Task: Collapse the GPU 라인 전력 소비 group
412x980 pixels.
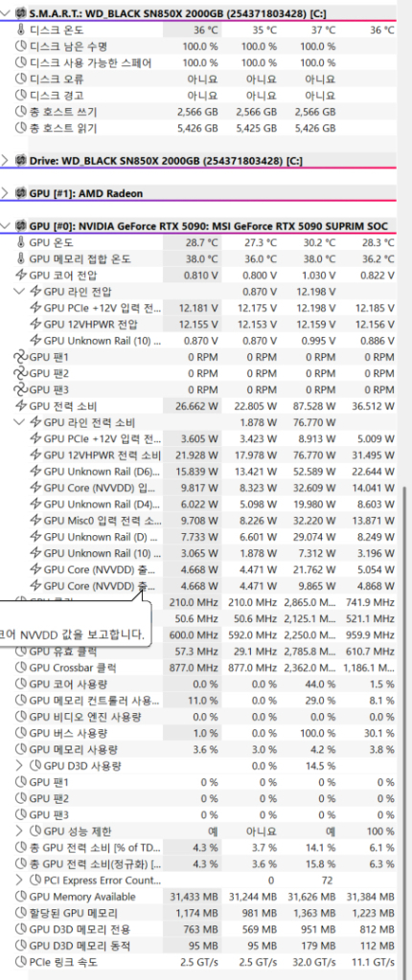Action: tap(20, 422)
